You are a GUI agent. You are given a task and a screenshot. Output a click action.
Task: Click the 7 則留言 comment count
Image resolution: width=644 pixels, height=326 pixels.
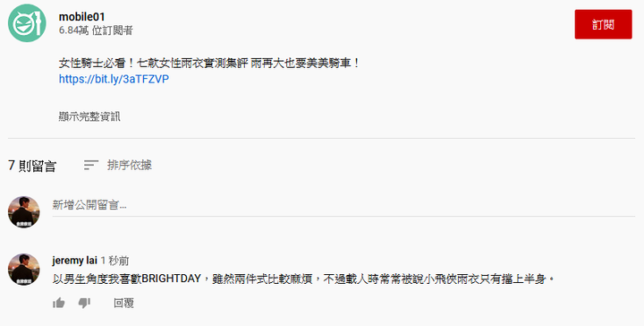point(32,166)
